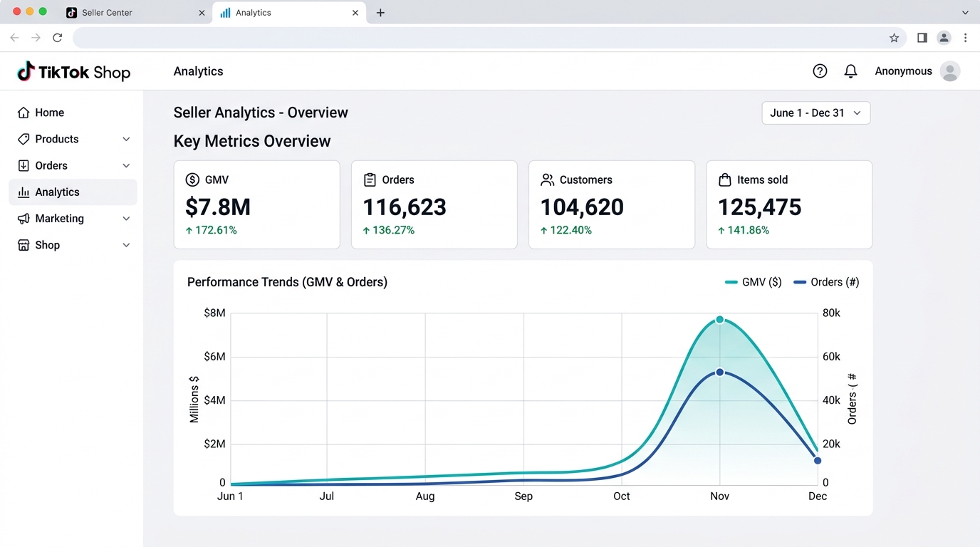Click the GMV peak point at Nov
Viewport: 980px width, 547px height.
(720, 320)
